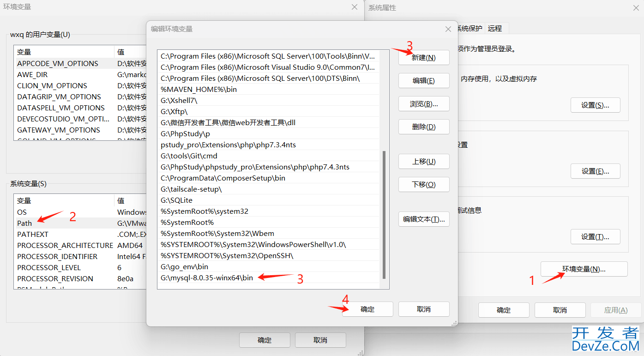The height and width of the screenshot is (356, 644).
Task: Select the PROCESSOR_IDENTIFIER row
Action: click(81, 257)
